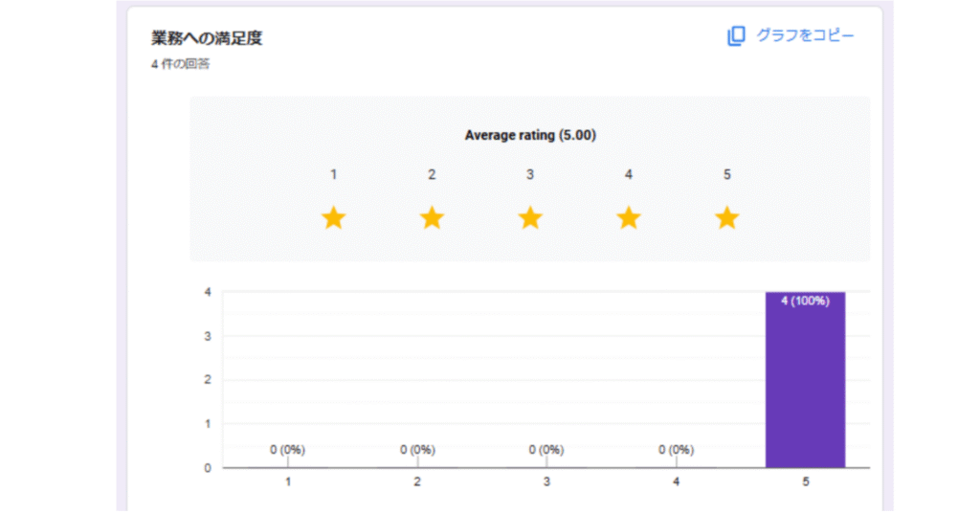Click the first star under rating 1

coord(333,218)
